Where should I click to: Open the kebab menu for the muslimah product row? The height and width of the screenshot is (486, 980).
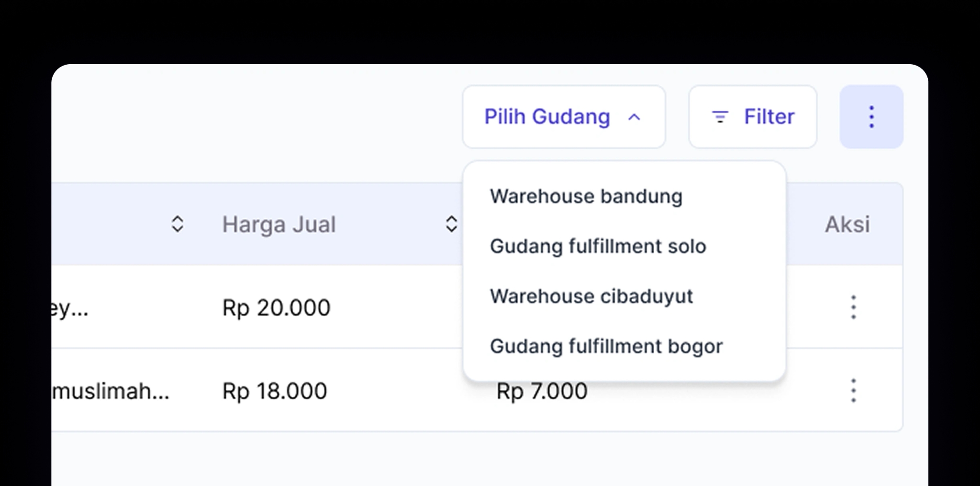tap(854, 391)
